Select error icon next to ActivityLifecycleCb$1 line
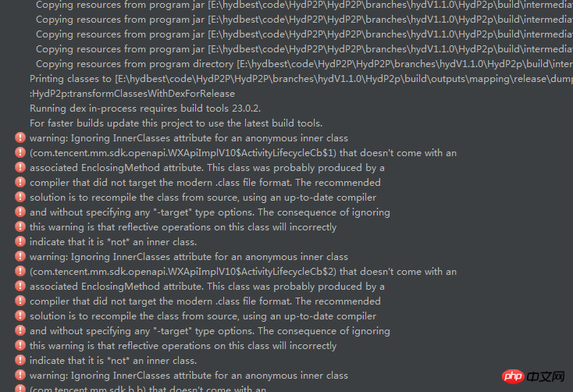This screenshot has height=392, width=573. pos(20,152)
